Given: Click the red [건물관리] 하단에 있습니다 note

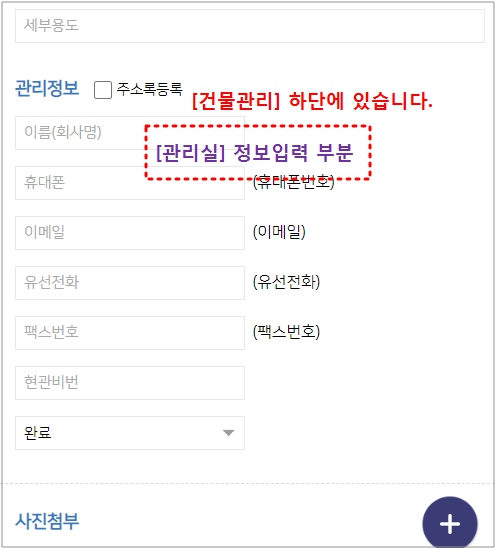Looking at the screenshot, I should (x=312, y=101).
